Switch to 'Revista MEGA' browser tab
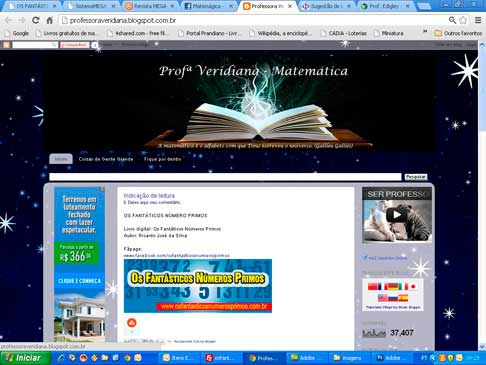486x365 pixels. [x=150, y=6]
